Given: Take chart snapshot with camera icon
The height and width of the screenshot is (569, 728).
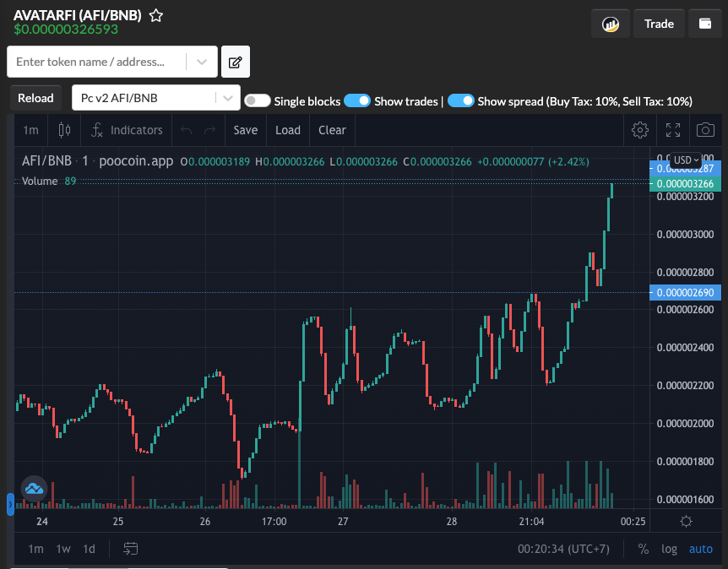Looking at the screenshot, I should pyautogui.click(x=705, y=130).
